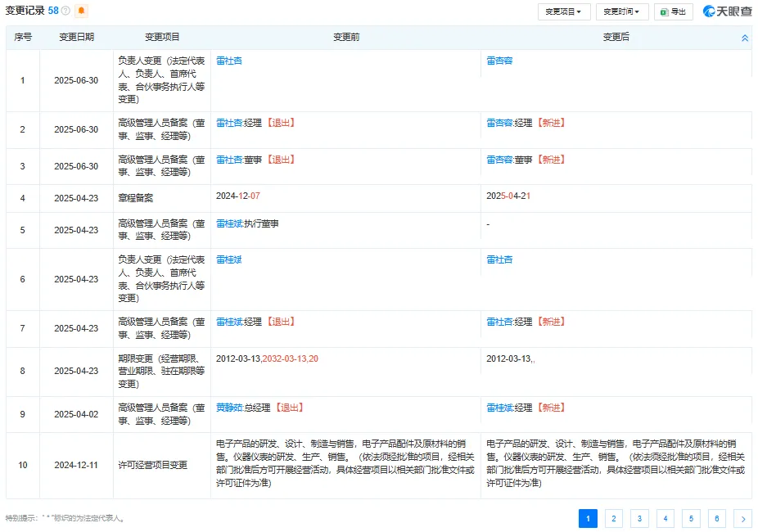Screen dimensions: 758x532
Task: Click the 变更日期 column header
Action: click(76, 37)
